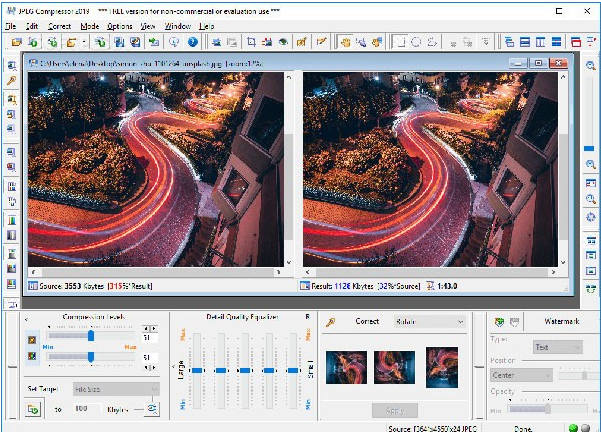
Task: Select the hand pan tool icon
Action: tap(346, 42)
